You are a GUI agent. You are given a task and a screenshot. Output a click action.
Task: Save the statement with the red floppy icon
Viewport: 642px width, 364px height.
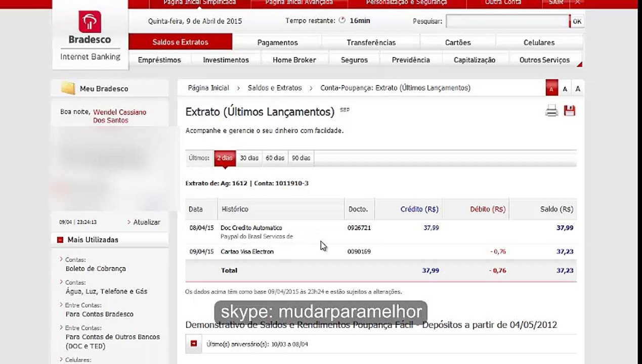tap(570, 111)
